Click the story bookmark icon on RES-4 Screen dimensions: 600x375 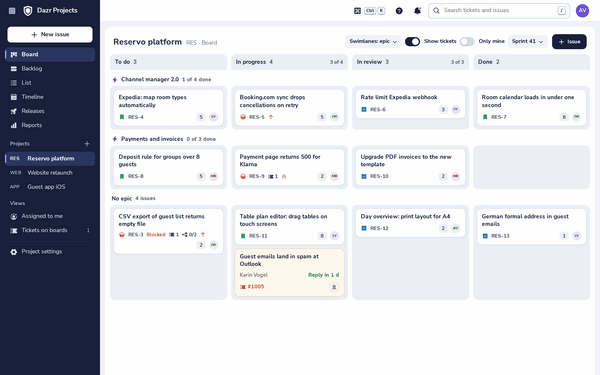coord(122,117)
